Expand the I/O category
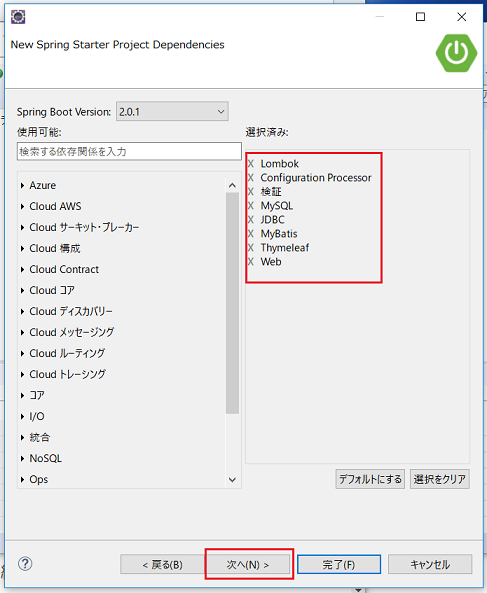 [x=22, y=416]
